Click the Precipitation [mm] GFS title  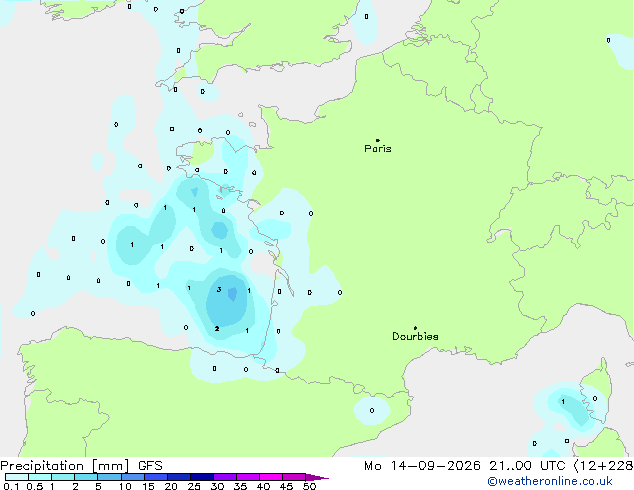point(81,466)
